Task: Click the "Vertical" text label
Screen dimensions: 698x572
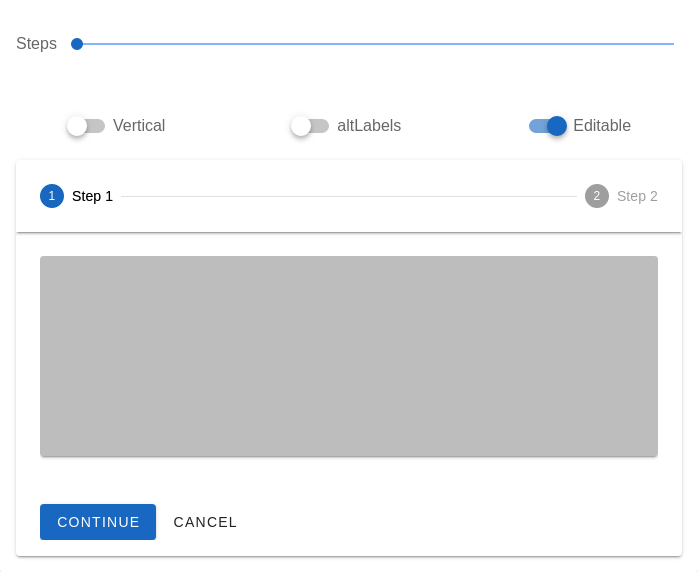Action: point(139,126)
